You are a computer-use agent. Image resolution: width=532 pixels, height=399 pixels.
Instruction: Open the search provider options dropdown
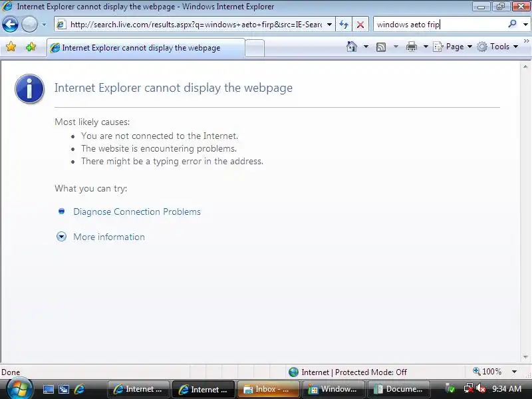point(525,25)
